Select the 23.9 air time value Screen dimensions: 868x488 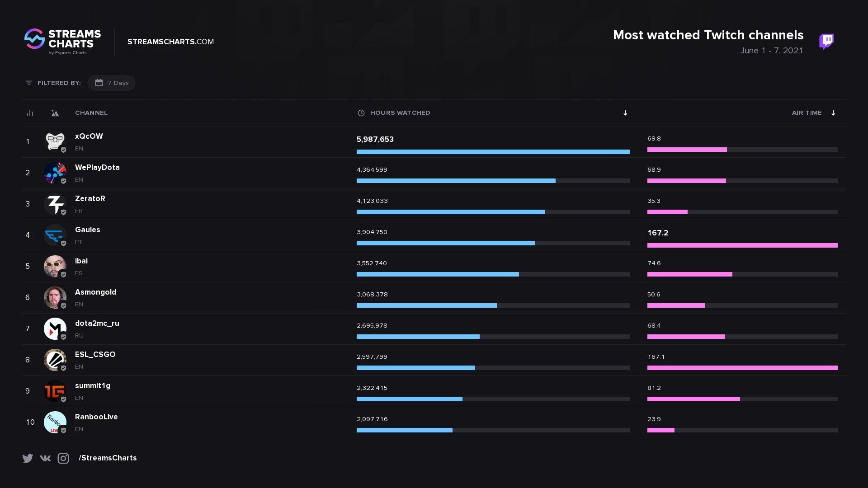654,419
